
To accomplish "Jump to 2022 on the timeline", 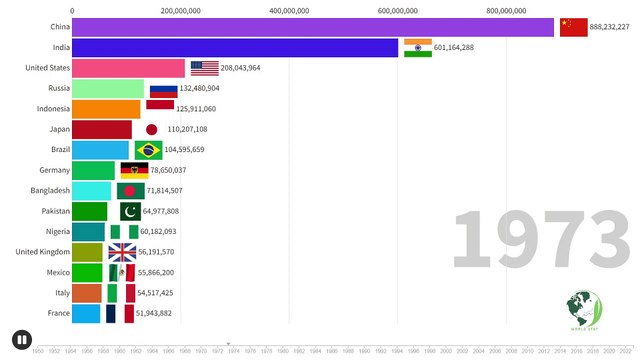I will point(626,351).
